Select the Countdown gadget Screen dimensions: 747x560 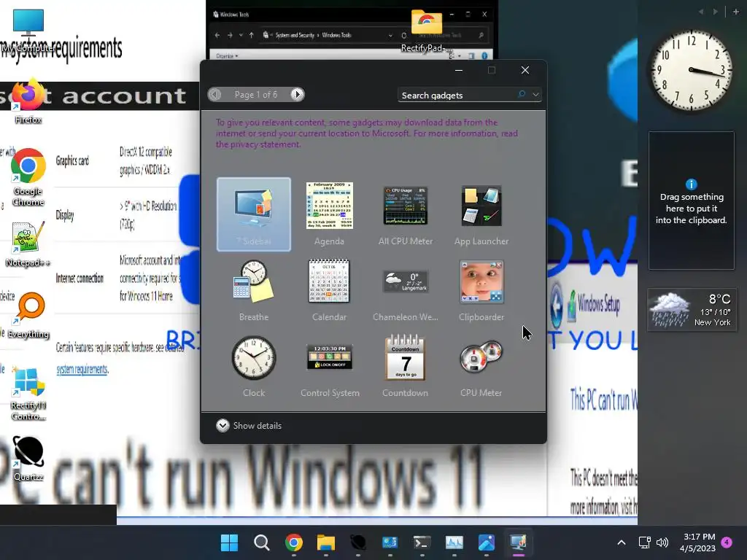[x=406, y=366]
